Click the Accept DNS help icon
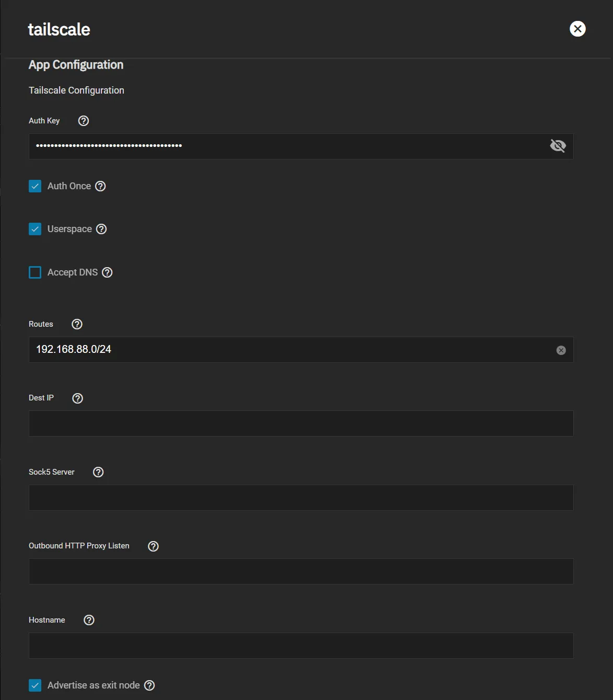This screenshot has height=700, width=613. (107, 272)
